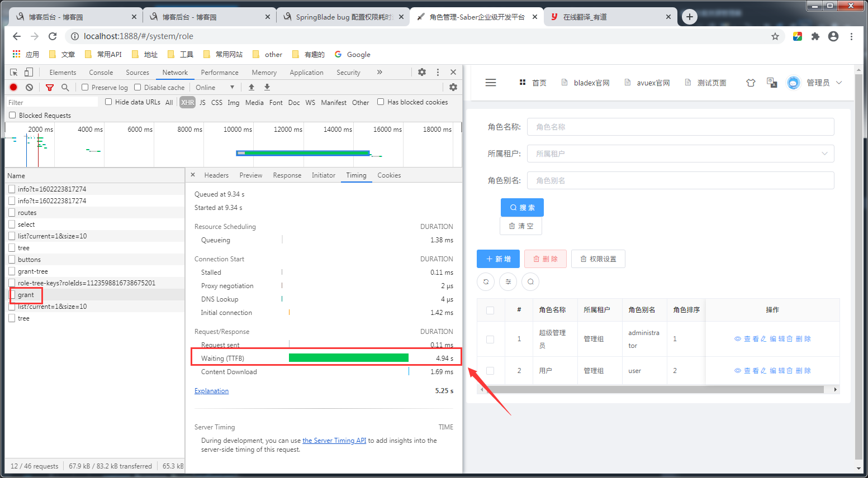Image resolution: width=868 pixels, height=478 pixels.
Task: Clear the network log
Action: pos(29,87)
